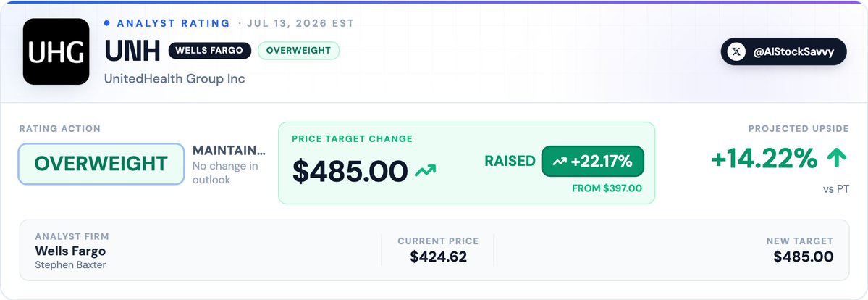Viewport: 868px width, 300px height.
Task: Click FROM $397.00 previous target text
Action: point(607,188)
